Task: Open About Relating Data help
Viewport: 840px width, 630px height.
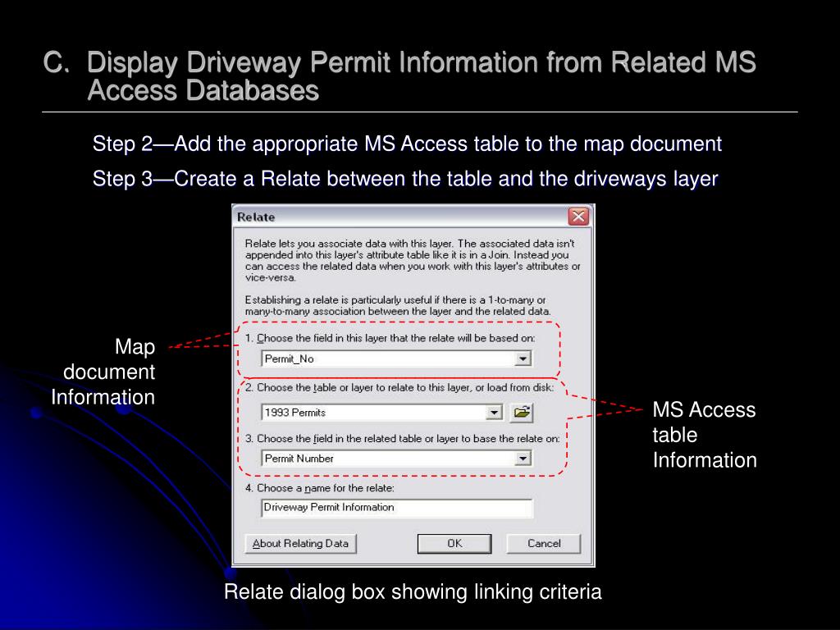Action: (x=300, y=544)
